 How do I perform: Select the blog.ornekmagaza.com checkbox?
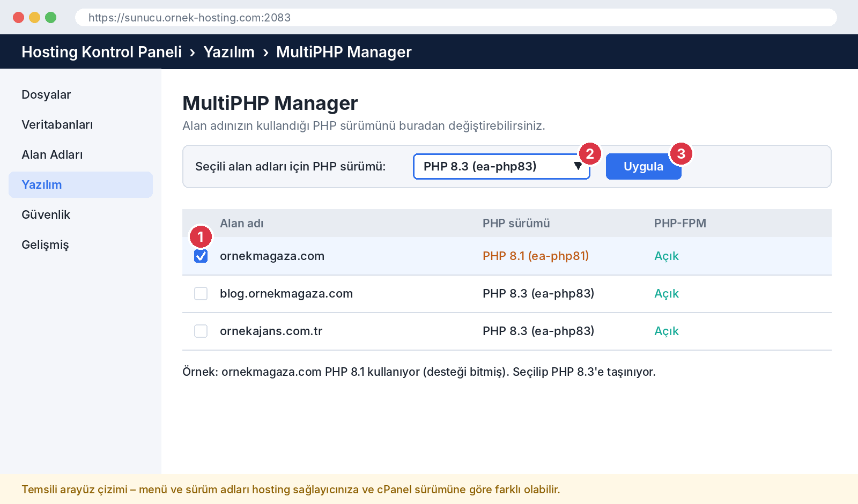click(201, 294)
